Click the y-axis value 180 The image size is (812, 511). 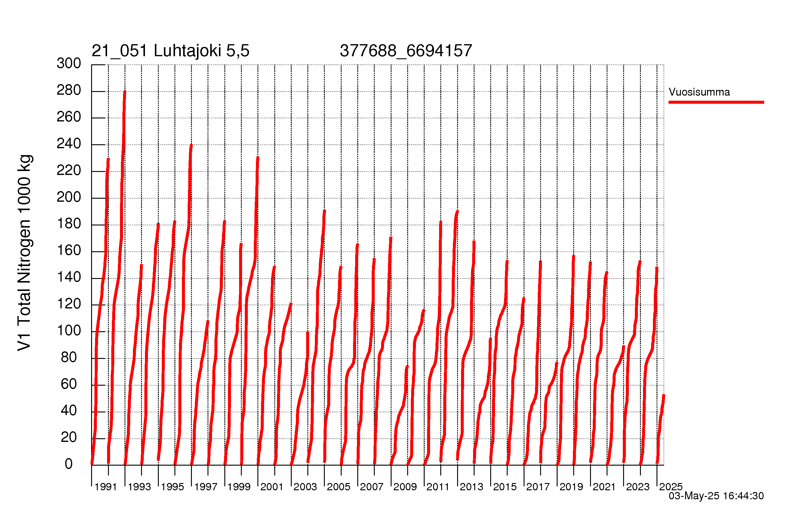[69, 224]
